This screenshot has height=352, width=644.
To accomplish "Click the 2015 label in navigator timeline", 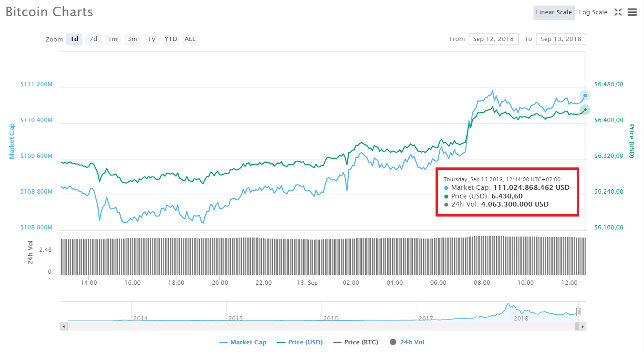I will pos(236,318).
